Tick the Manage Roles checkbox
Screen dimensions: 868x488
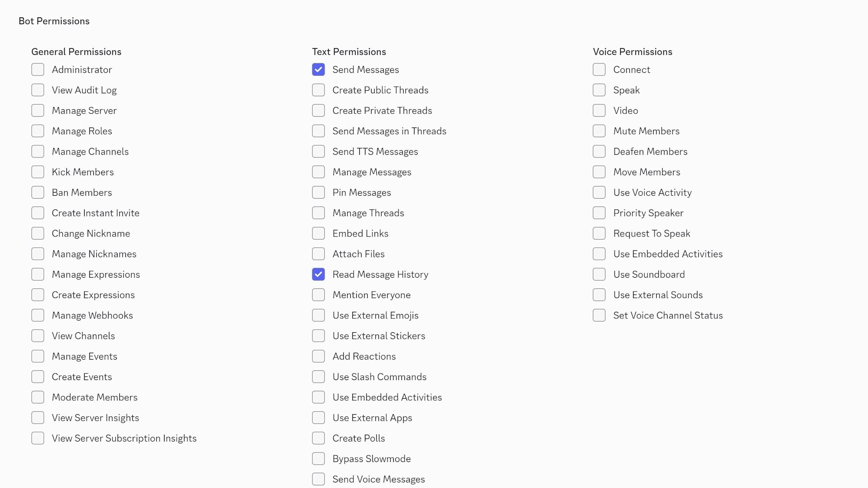[x=38, y=131]
